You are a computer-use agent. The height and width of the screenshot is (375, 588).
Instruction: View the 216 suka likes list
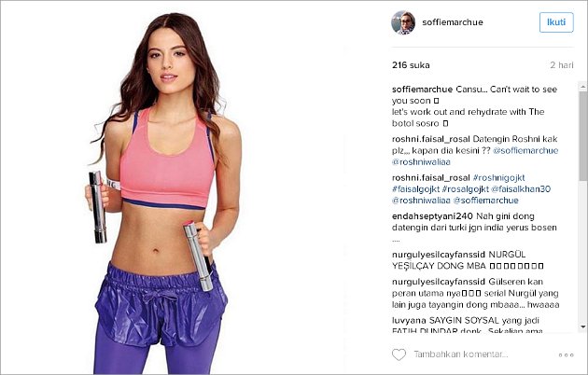(x=411, y=65)
